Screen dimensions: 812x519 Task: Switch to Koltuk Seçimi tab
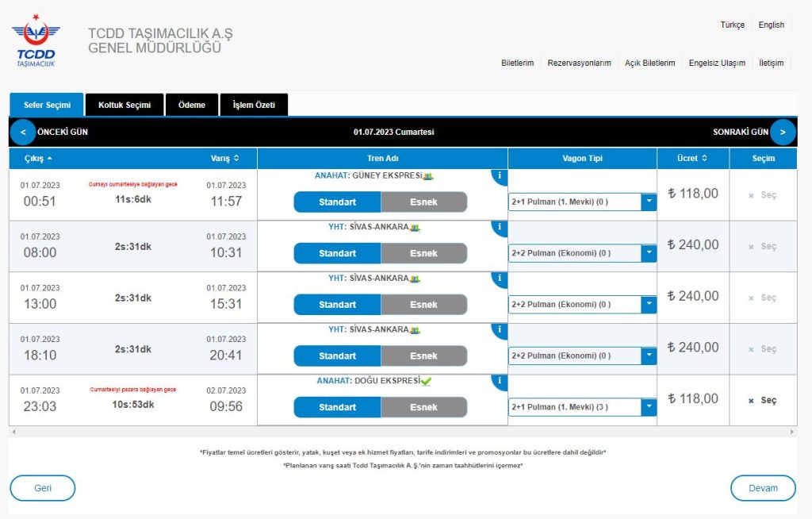(x=124, y=105)
